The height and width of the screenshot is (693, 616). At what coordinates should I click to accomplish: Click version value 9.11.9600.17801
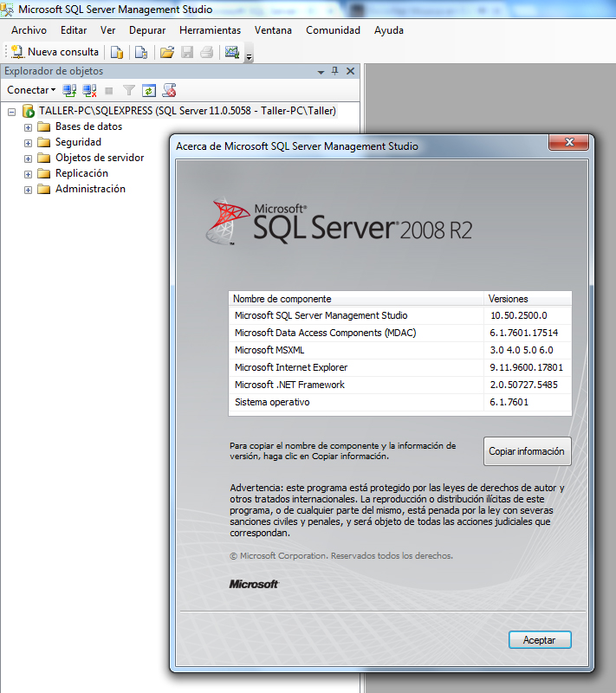coord(526,367)
